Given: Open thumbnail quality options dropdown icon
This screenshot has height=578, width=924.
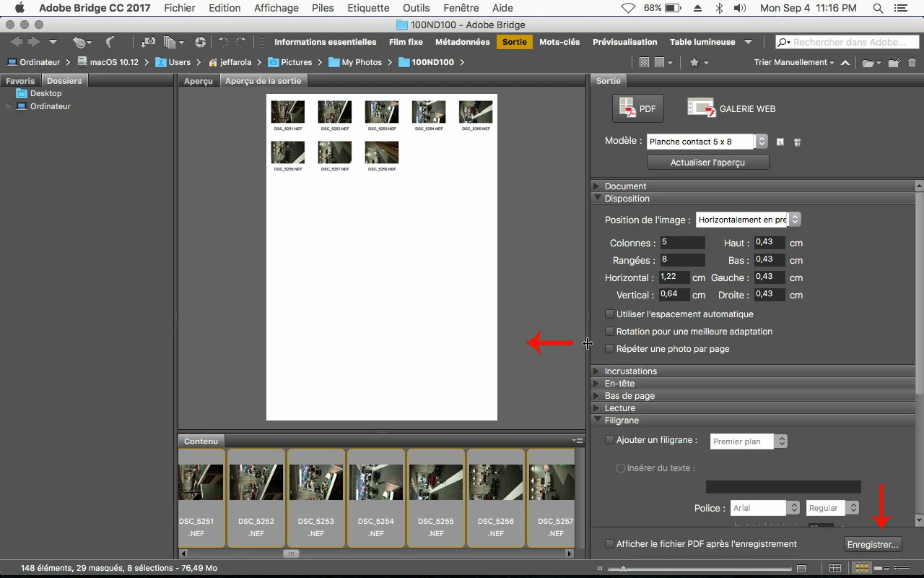Looking at the screenshot, I should [x=663, y=62].
